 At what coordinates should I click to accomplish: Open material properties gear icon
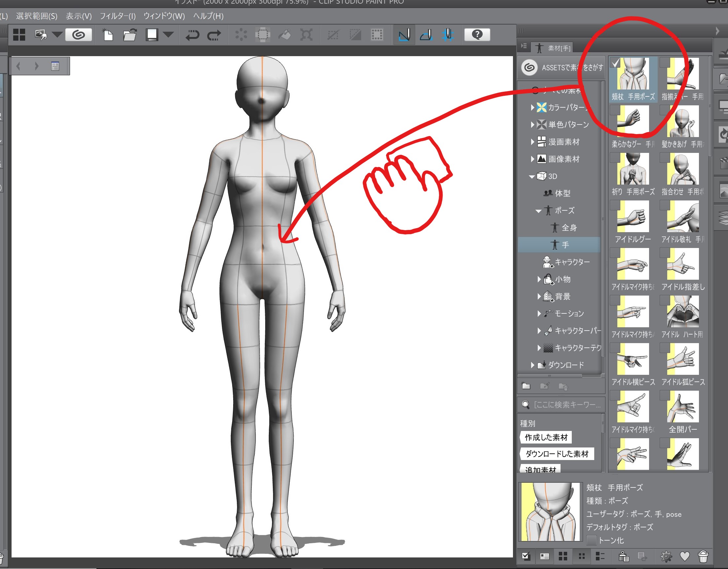(x=666, y=556)
